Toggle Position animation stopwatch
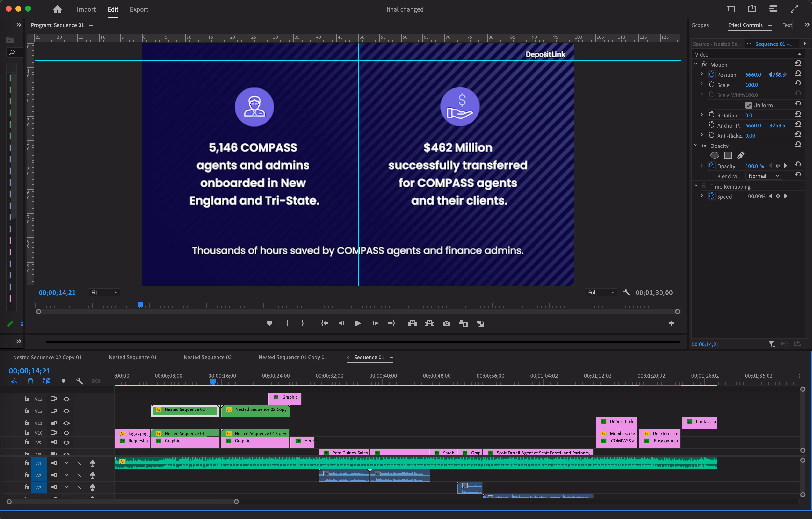This screenshot has height=519, width=812. [x=711, y=74]
